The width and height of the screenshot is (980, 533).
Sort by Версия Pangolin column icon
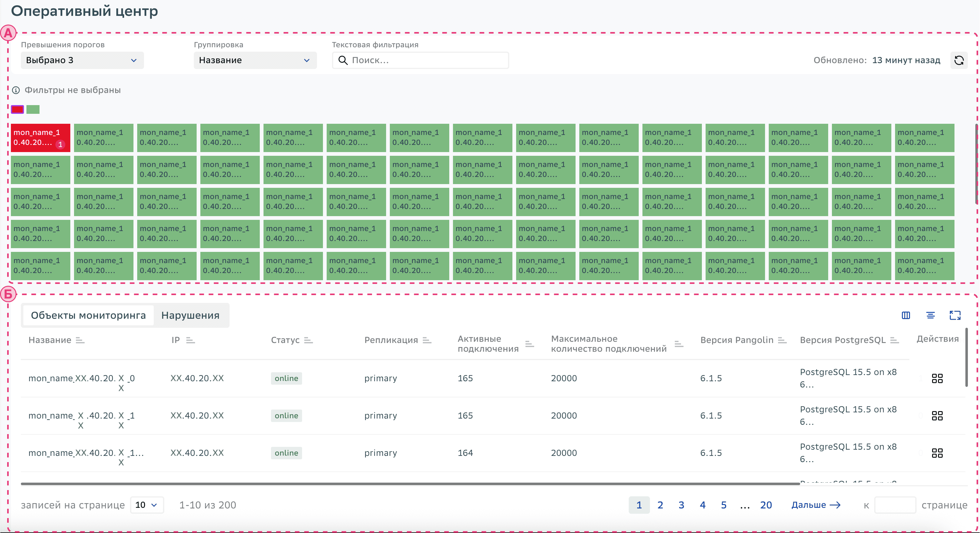782,340
